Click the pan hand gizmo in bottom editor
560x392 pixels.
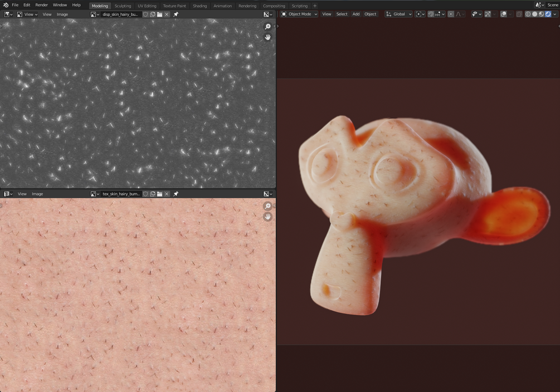267,217
